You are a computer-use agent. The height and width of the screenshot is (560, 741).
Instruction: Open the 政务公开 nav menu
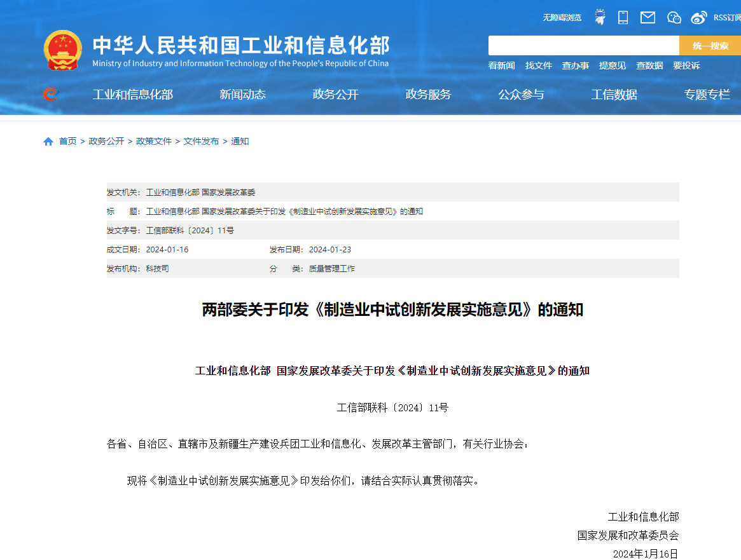pos(336,95)
